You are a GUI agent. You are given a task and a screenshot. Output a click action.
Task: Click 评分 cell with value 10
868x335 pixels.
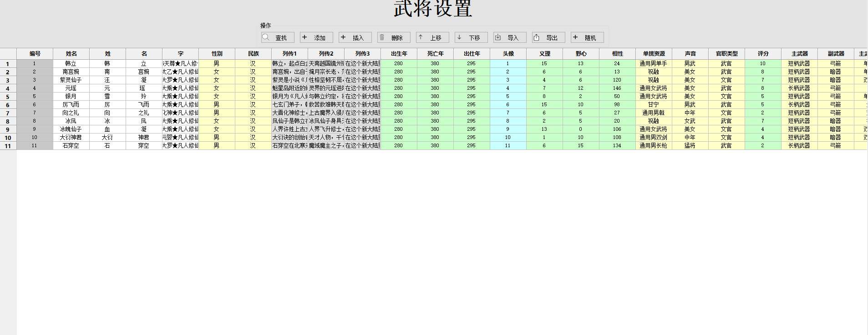point(763,64)
